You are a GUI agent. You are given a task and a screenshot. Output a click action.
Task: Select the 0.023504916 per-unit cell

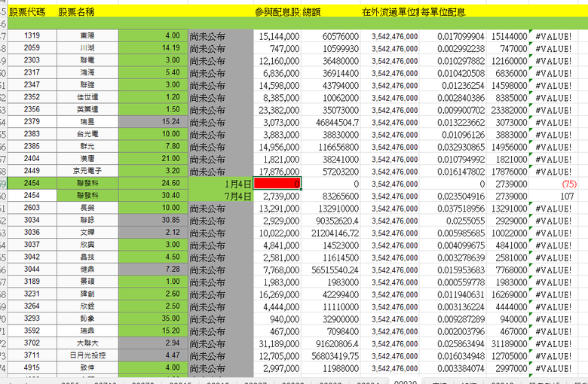[452, 197]
